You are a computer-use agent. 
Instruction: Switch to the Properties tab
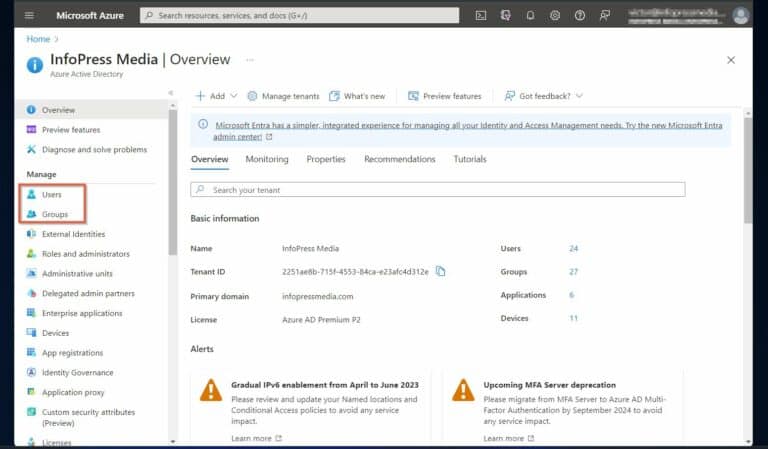tap(326, 159)
